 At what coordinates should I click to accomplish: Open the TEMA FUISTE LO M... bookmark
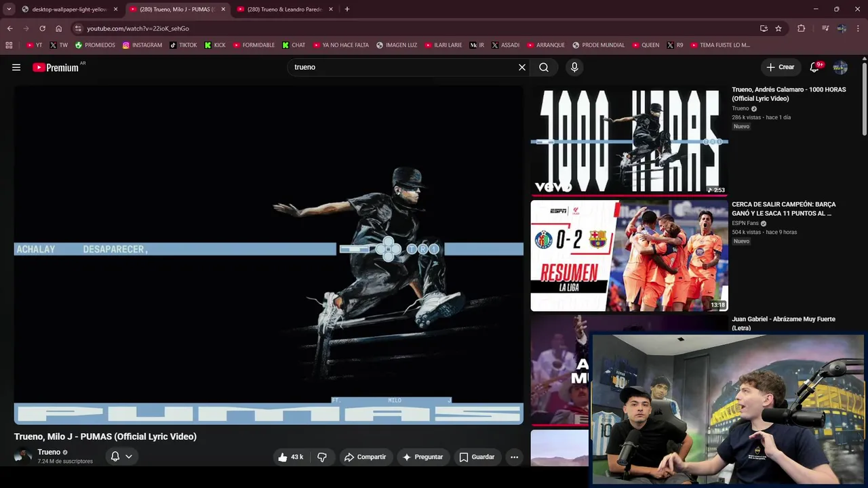(720, 45)
